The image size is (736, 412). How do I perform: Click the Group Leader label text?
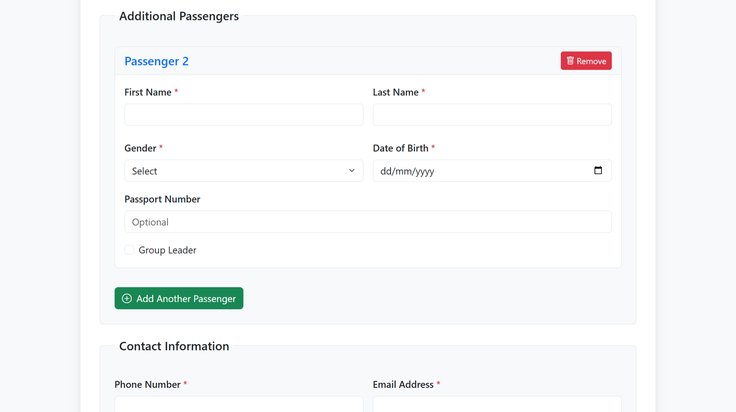click(167, 250)
